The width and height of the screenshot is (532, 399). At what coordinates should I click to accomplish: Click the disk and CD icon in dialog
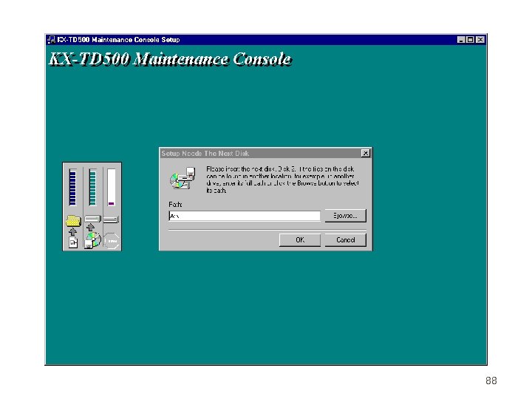click(x=183, y=178)
